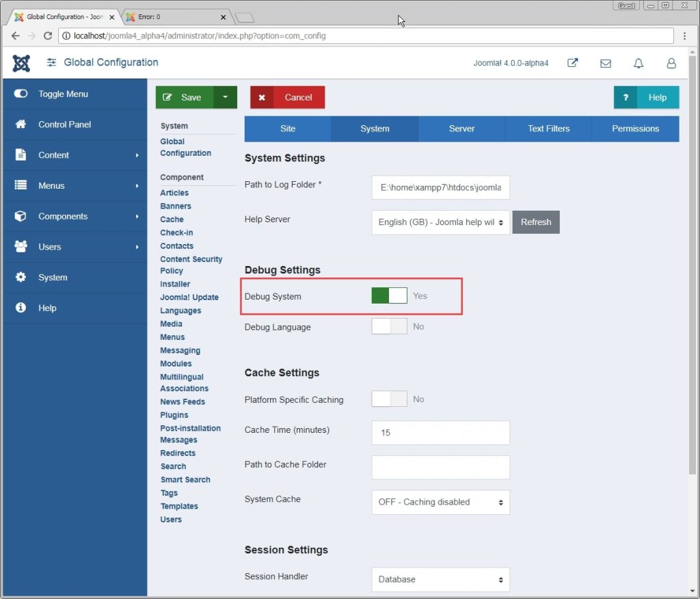Viewport: 700px width, 599px height.
Task: Switch to System tab
Action: pyautogui.click(x=375, y=129)
